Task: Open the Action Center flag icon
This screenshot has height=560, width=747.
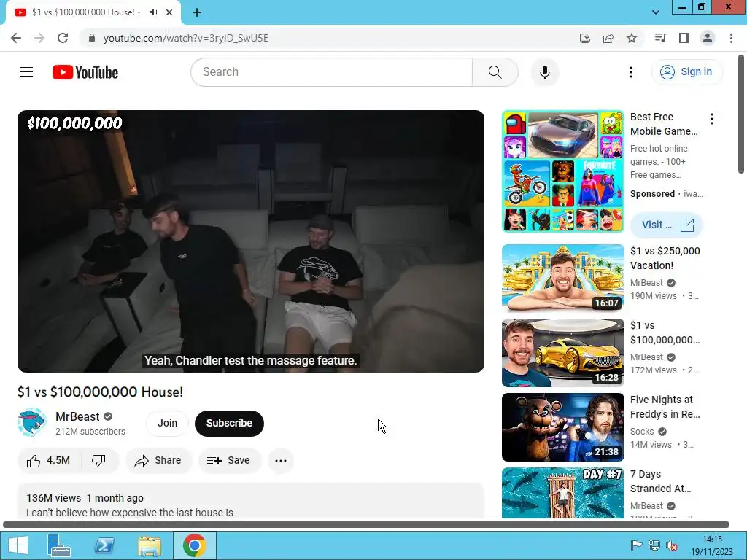Action: point(636,545)
